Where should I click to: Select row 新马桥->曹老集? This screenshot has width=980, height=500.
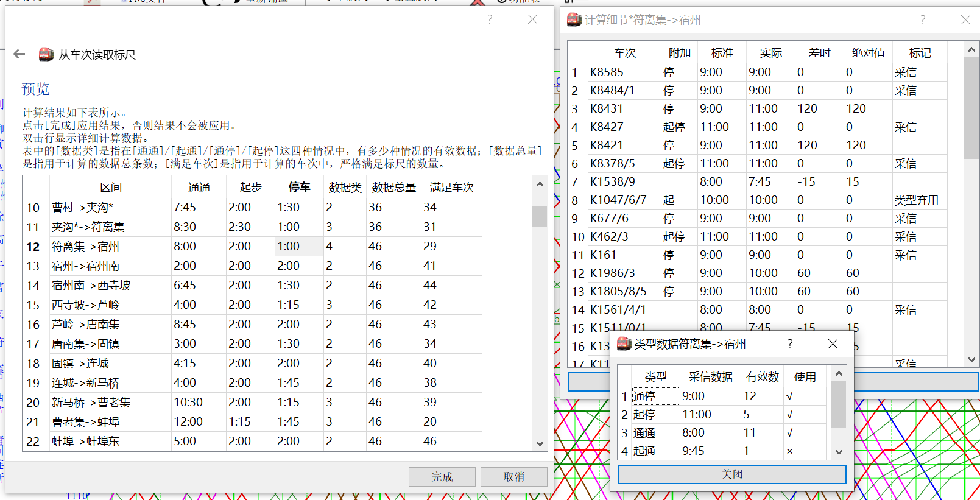click(x=253, y=402)
